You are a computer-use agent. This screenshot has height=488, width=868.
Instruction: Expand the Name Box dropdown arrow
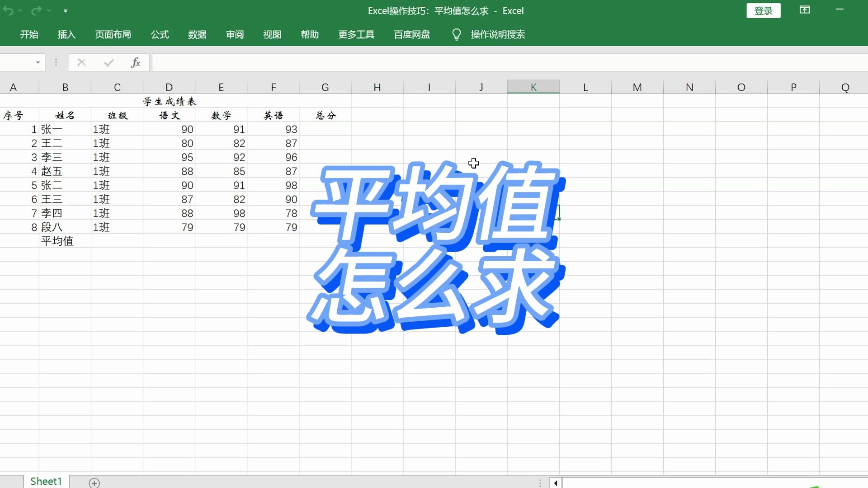[38, 62]
